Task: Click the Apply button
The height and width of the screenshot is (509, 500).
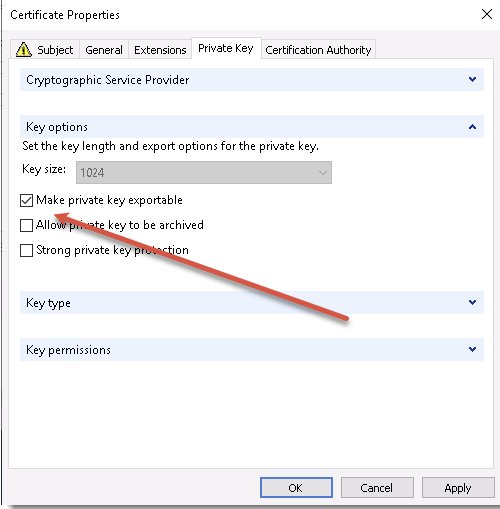Action: coord(458,488)
